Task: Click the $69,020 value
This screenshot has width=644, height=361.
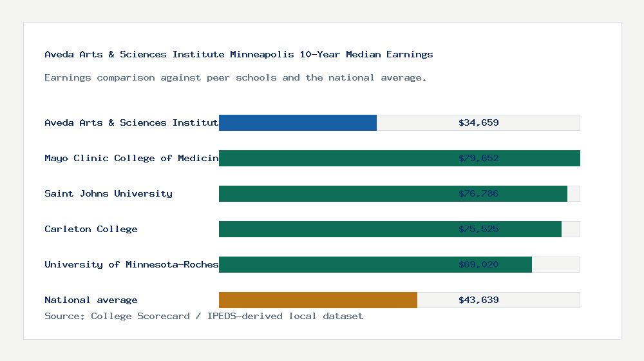Action: click(x=478, y=264)
